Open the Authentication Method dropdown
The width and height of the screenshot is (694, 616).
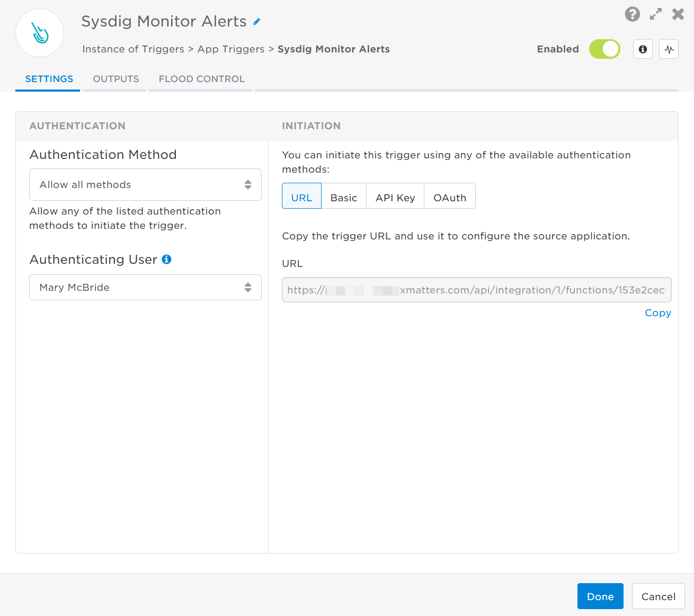pos(145,185)
